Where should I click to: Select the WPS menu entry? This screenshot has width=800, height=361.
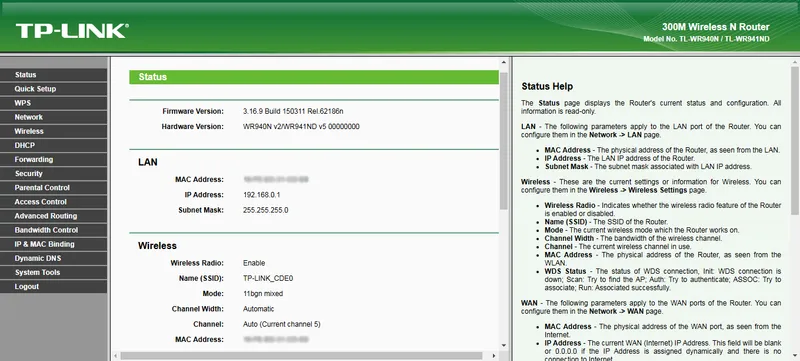(54, 103)
